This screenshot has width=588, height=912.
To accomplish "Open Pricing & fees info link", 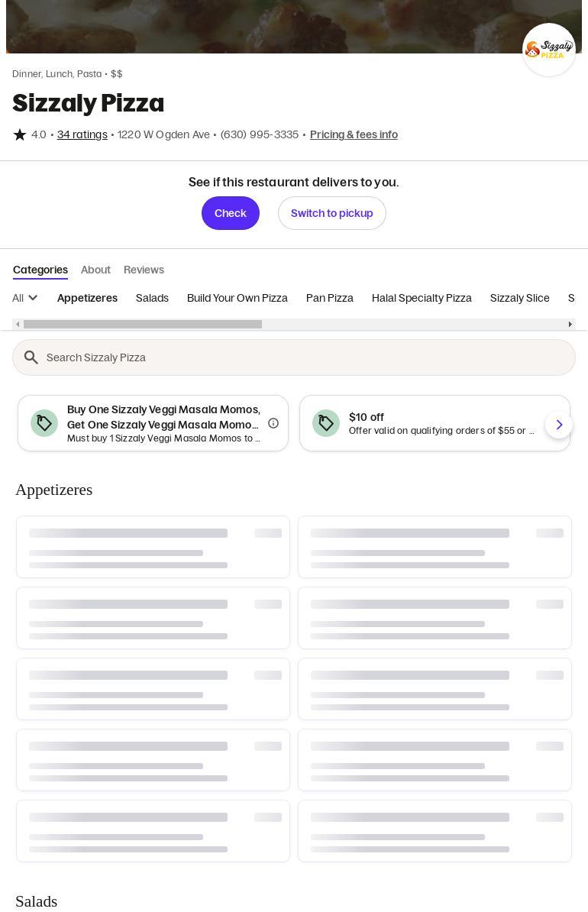I will coord(354,135).
